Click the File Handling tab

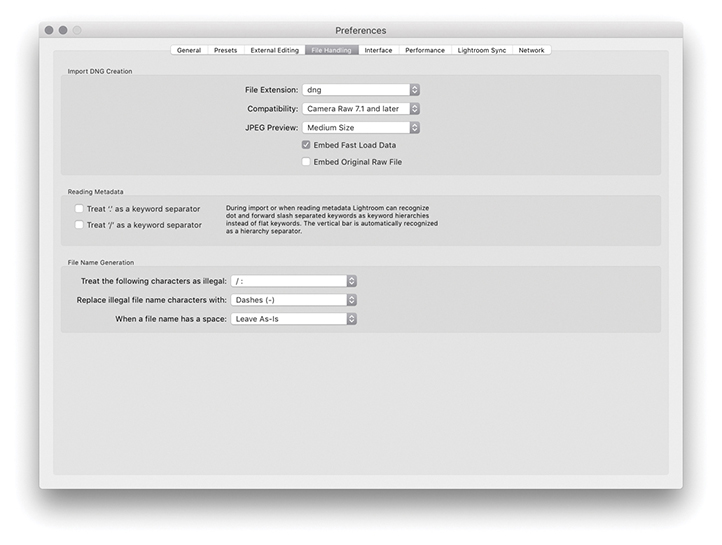click(332, 50)
